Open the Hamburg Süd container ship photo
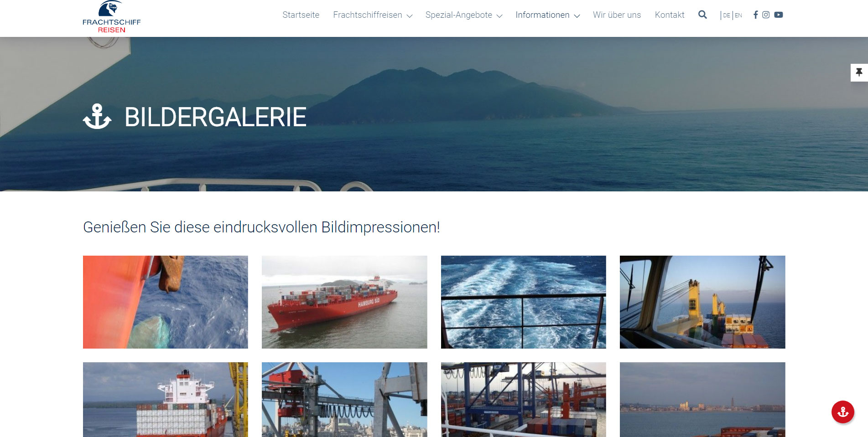The width and height of the screenshot is (868, 437). pos(344,302)
